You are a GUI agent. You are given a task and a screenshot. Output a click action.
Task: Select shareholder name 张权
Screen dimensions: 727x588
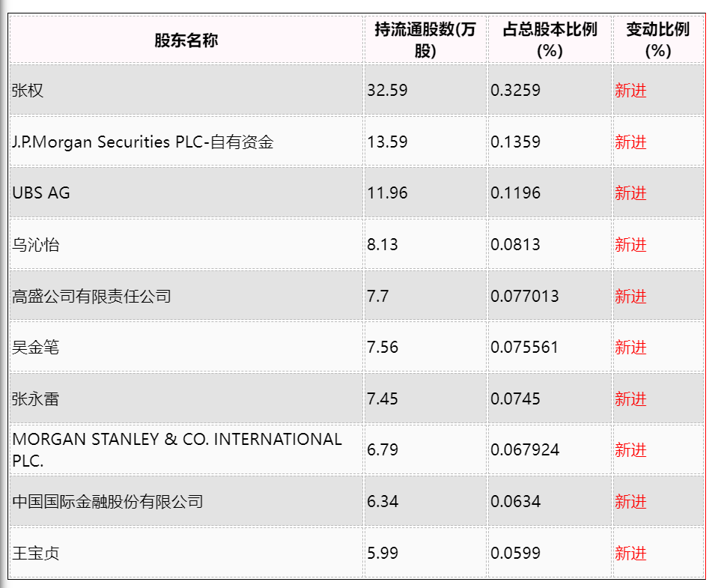coord(28,90)
